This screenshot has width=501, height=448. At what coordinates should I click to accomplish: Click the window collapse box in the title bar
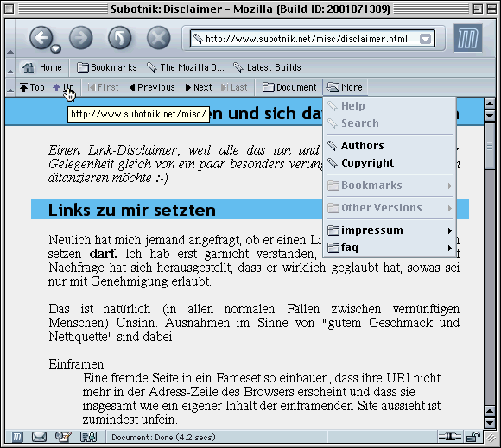pyautogui.click(x=491, y=9)
